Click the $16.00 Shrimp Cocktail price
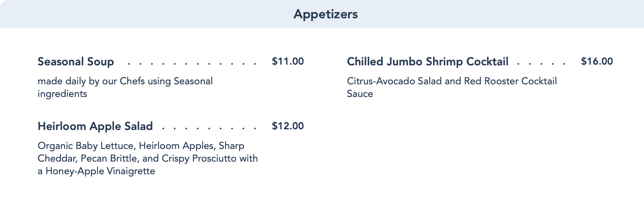The height and width of the screenshot is (202, 644). (x=597, y=61)
